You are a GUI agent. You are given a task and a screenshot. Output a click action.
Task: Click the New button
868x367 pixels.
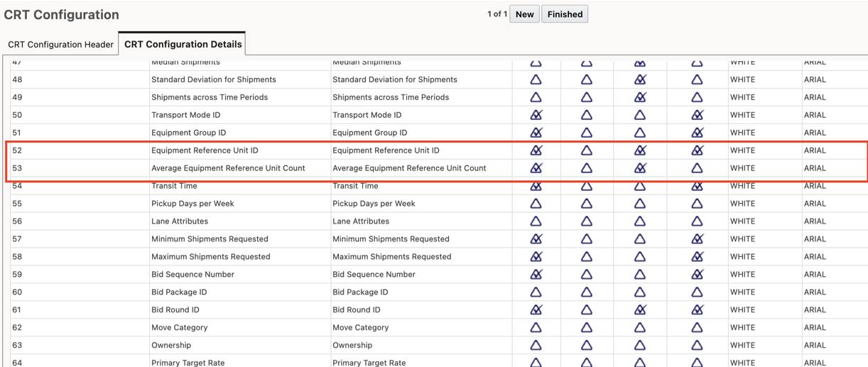[525, 14]
